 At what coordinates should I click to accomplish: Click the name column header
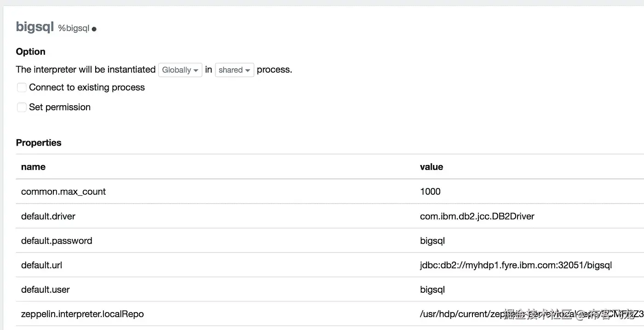pyautogui.click(x=33, y=167)
